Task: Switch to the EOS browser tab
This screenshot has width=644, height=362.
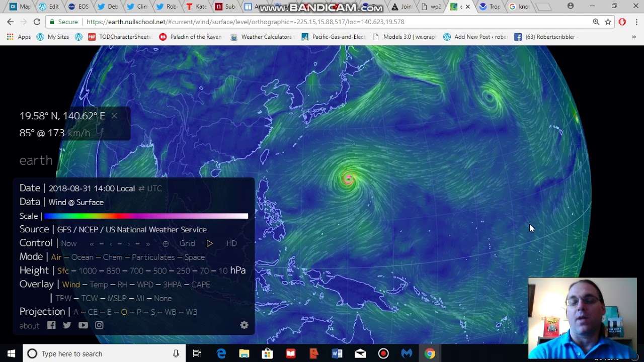Action: pos(78,7)
